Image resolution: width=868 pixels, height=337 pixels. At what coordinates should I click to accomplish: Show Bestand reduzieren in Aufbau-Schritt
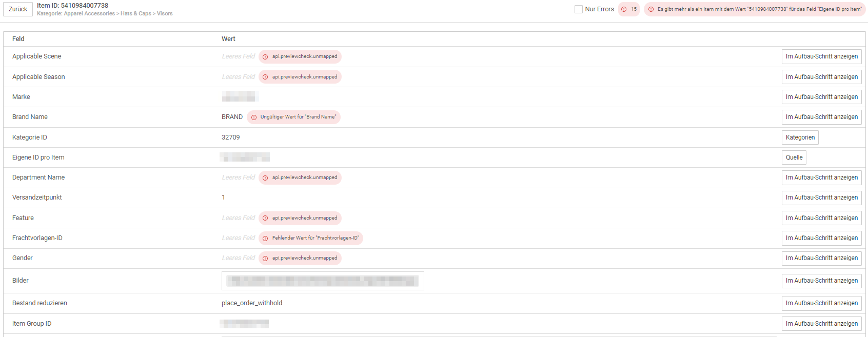click(x=821, y=303)
